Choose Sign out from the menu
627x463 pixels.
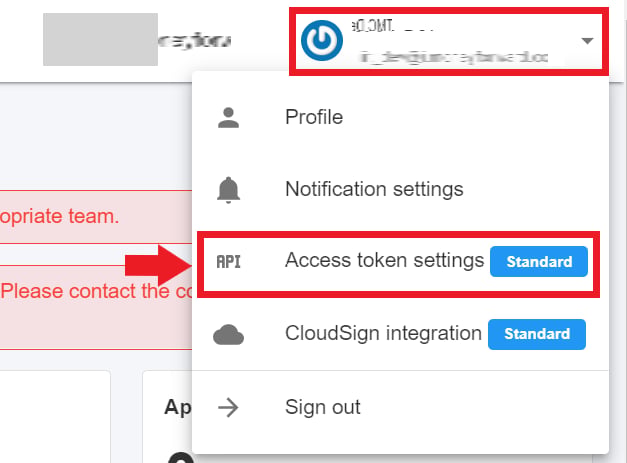click(400, 407)
